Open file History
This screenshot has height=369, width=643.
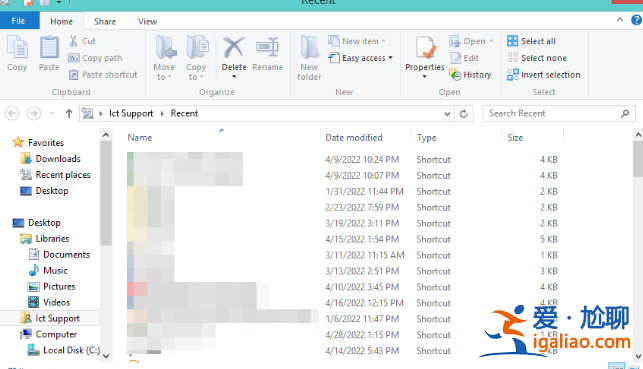click(470, 75)
